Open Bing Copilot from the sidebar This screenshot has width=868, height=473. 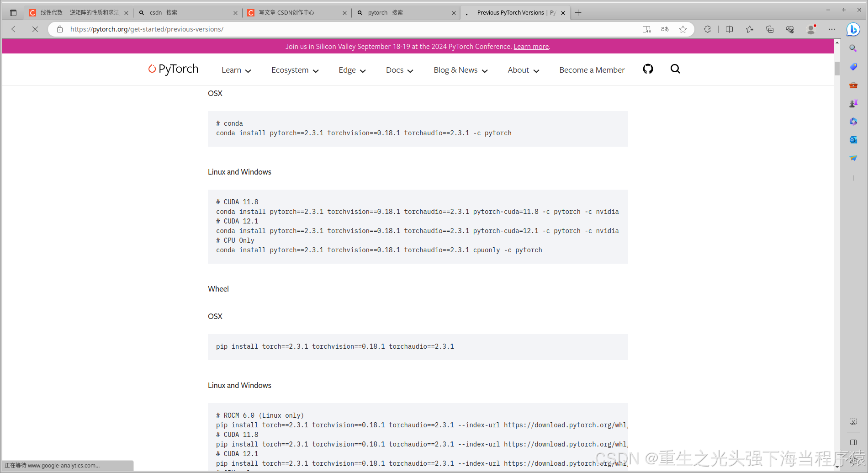[x=852, y=29]
